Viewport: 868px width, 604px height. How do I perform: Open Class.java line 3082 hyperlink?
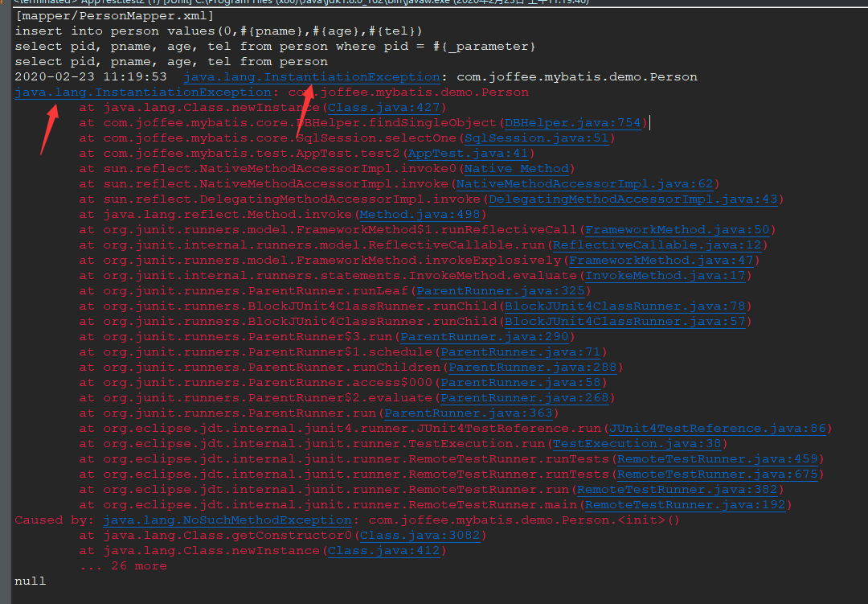(x=419, y=535)
